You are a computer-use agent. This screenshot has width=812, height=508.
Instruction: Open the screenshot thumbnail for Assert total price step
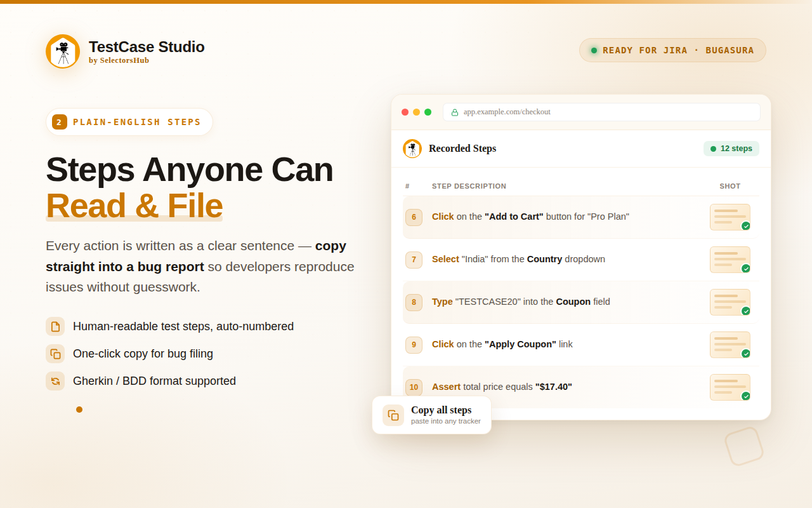tap(730, 387)
